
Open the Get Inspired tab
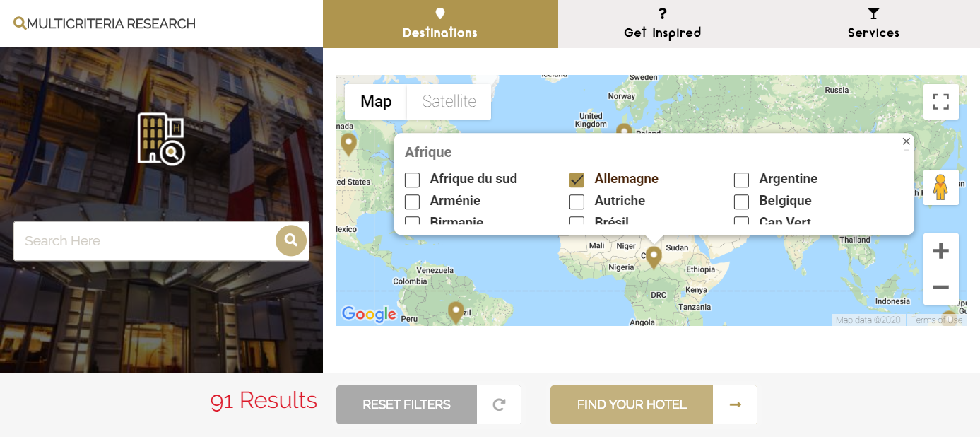[x=662, y=24]
